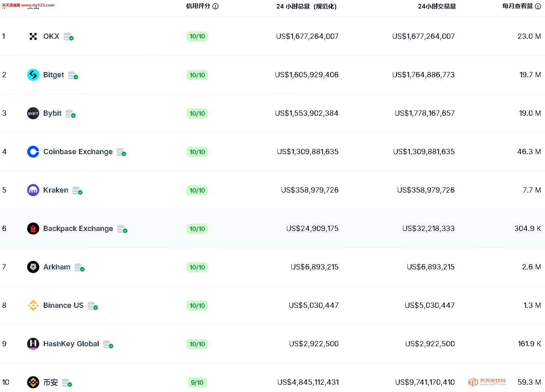Click the info icon beside 每月查看量

click(538, 6)
